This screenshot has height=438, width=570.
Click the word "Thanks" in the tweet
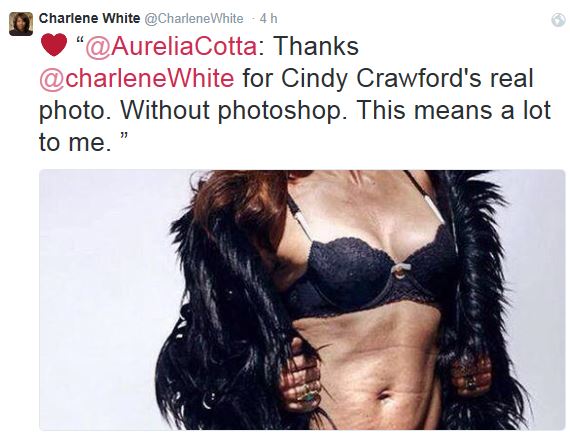click(x=316, y=46)
